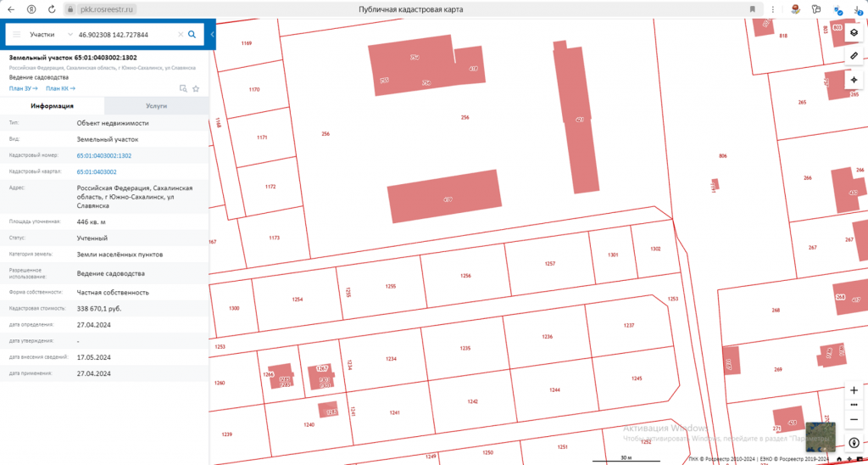Click the red helmet extension icon in the toolbar
This screenshot has width=868, height=465.
click(x=795, y=8)
